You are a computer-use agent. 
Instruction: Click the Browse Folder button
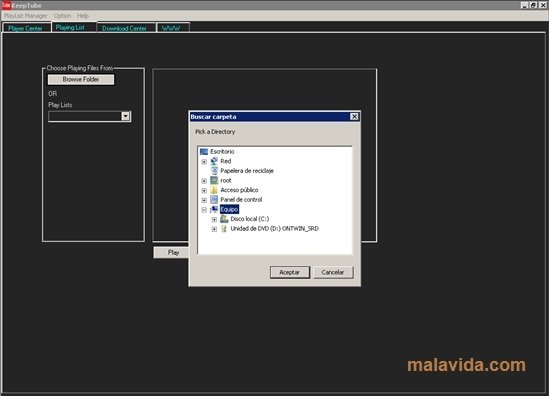[x=81, y=79]
